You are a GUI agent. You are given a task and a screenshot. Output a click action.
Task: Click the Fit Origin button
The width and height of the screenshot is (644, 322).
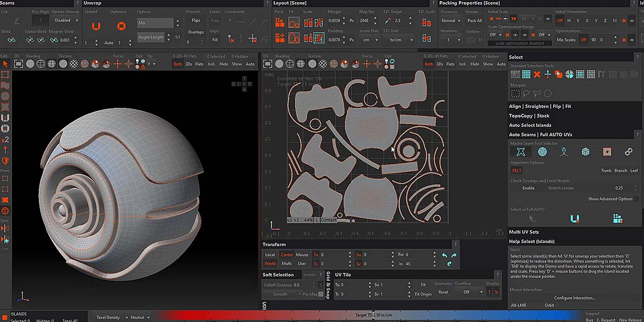coord(423,294)
